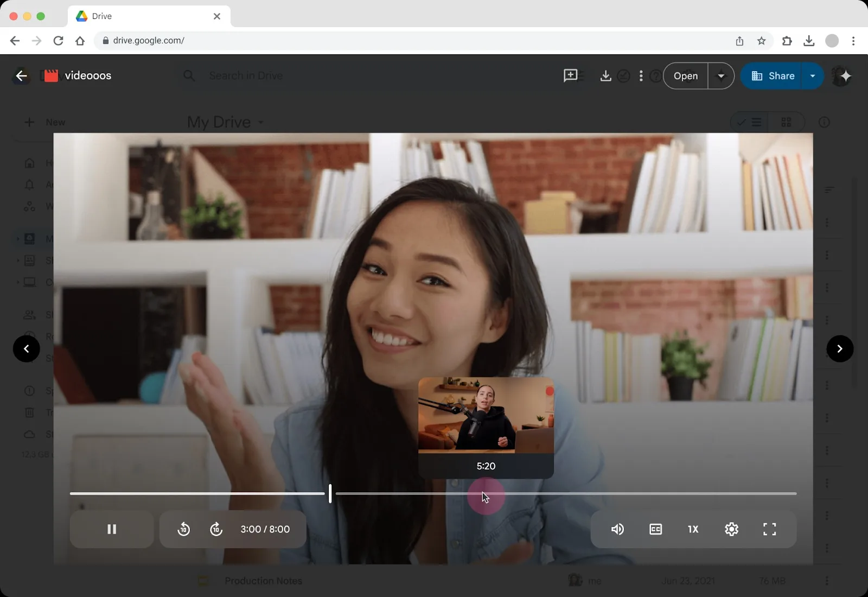
Task: Go back to the videooos folder
Action: [x=21, y=75]
